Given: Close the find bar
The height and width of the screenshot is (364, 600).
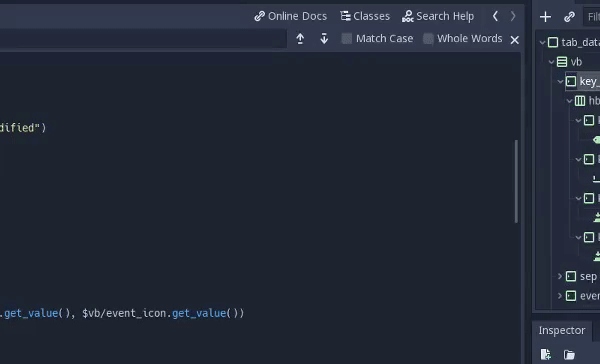Looking at the screenshot, I should [515, 39].
